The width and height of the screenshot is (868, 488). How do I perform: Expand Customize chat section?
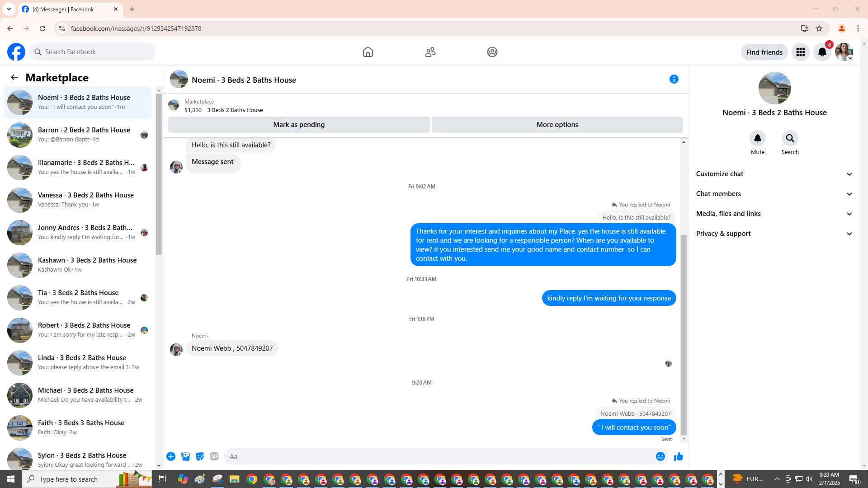pyautogui.click(x=774, y=174)
